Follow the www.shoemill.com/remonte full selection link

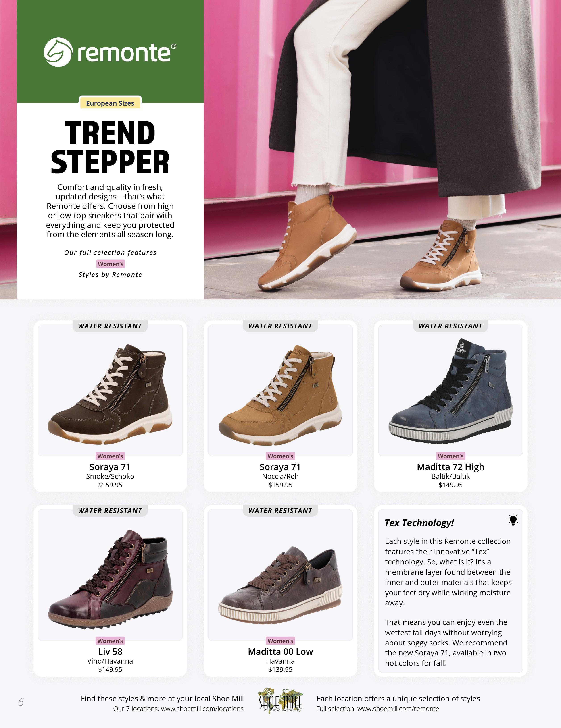tap(398, 709)
